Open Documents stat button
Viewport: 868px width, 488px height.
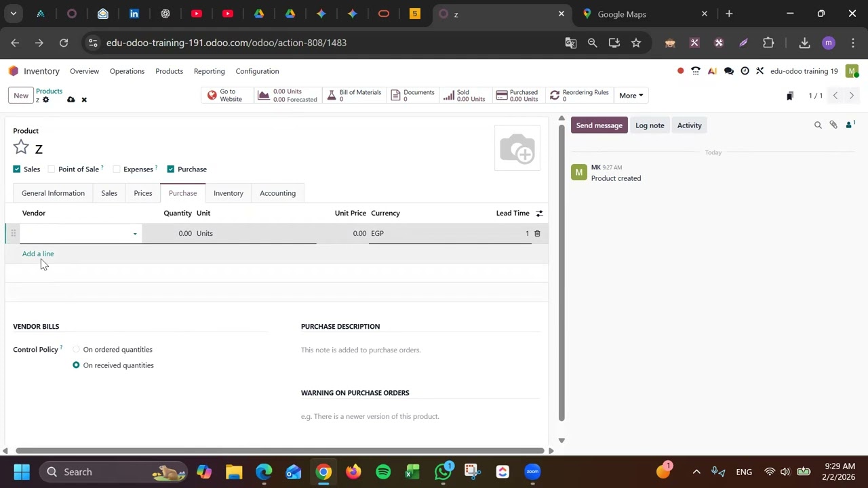pos(413,96)
